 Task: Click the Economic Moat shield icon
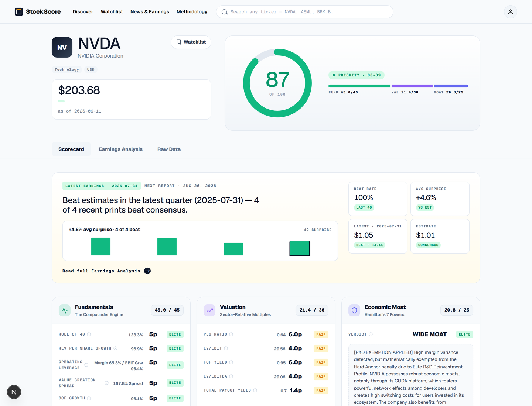pyautogui.click(x=354, y=310)
